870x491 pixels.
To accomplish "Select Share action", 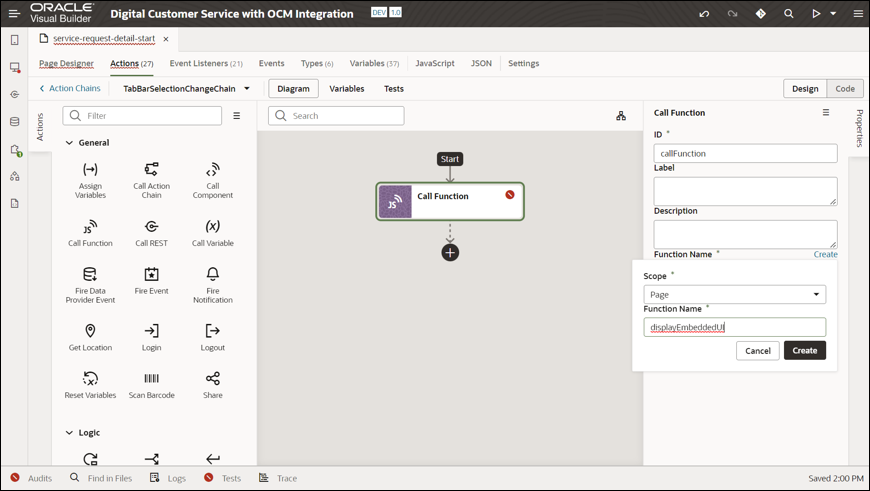I will (x=213, y=385).
